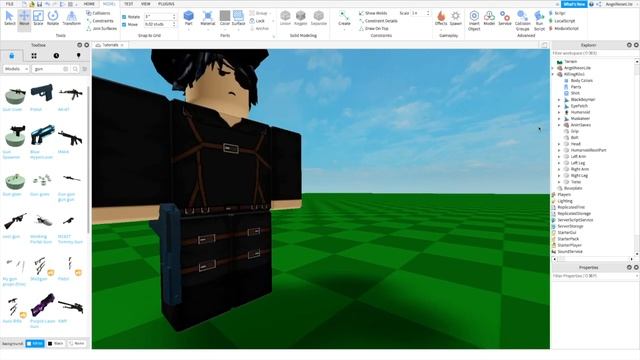Select the Black background option

click(55, 344)
